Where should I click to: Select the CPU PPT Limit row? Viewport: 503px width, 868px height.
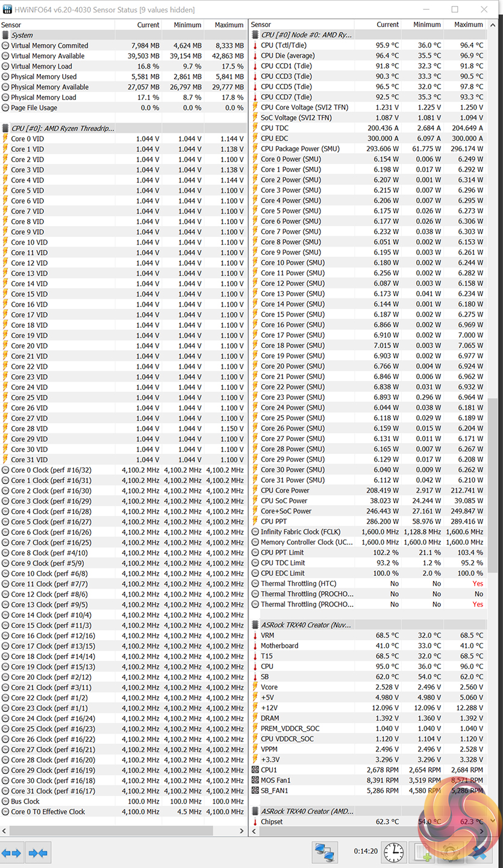coord(368,553)
